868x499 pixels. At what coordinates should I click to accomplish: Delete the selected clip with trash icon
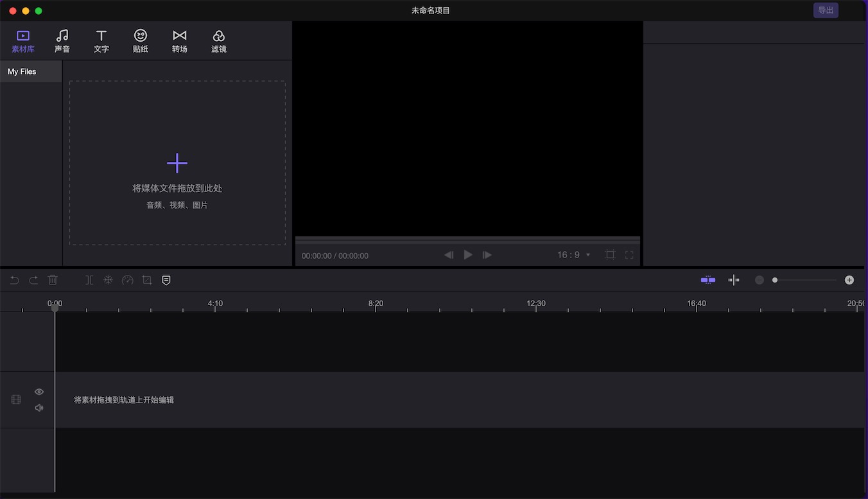pos(53,280)
